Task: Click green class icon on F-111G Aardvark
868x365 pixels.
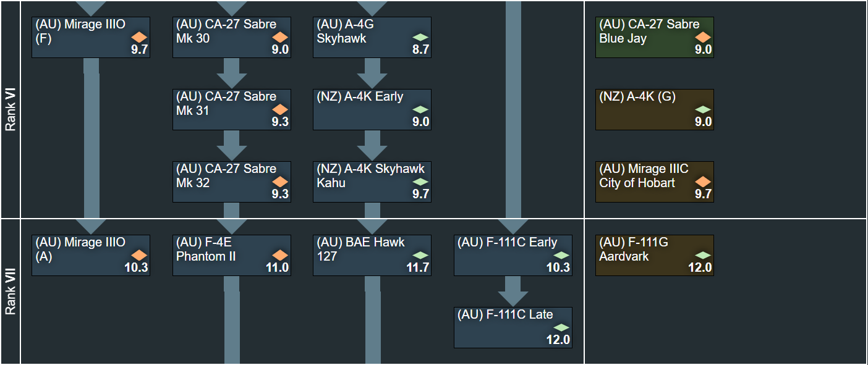Action: tap(704, 255)
